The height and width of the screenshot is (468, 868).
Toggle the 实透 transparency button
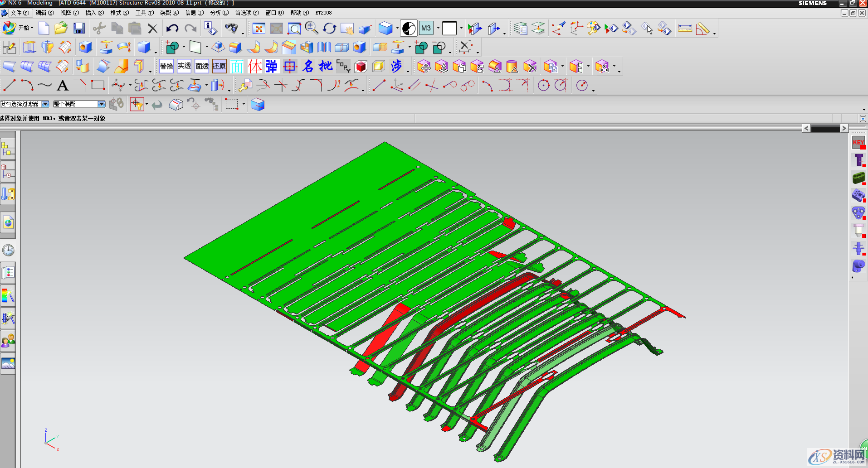pyautogui.click(x=184, y=66)
